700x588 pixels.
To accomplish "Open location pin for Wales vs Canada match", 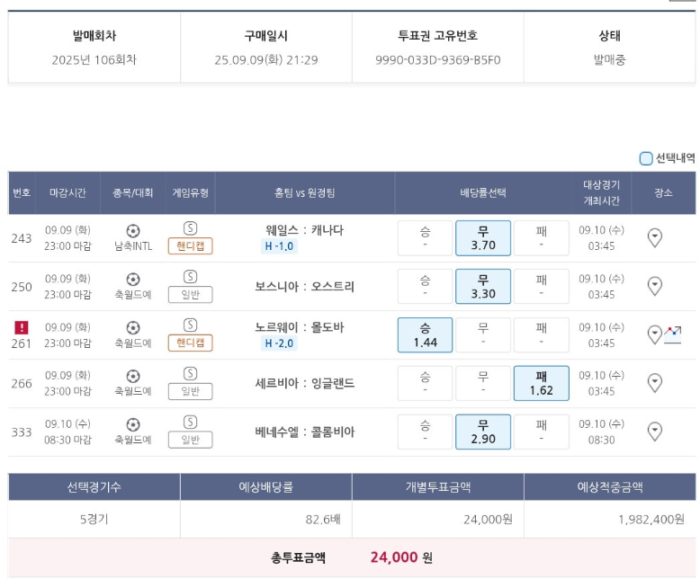I will coord(654,237).
